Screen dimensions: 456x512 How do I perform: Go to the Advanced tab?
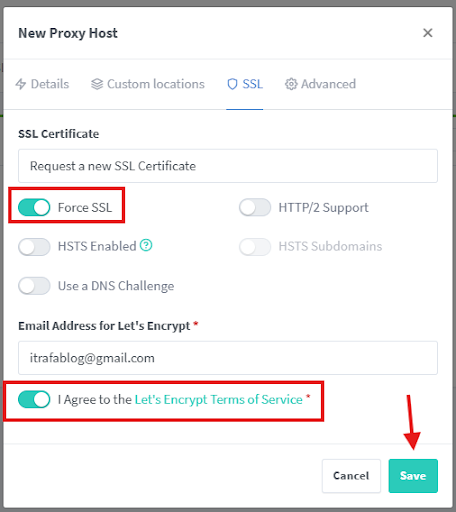tap(320, 84)
